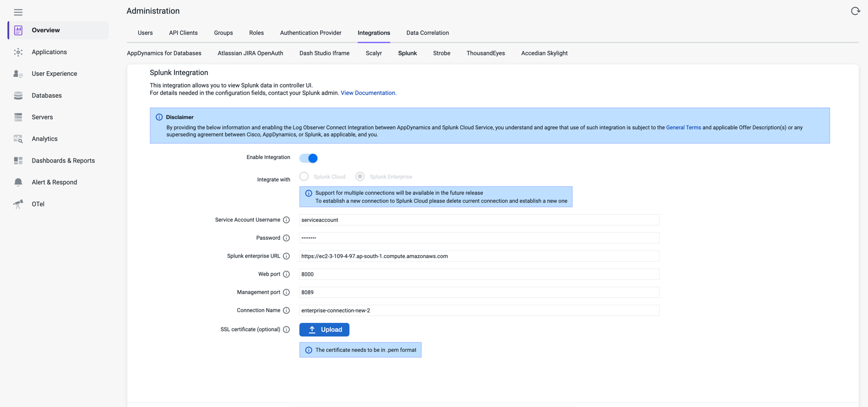
Task: Open the Users tab
Action: coord(145,33)
